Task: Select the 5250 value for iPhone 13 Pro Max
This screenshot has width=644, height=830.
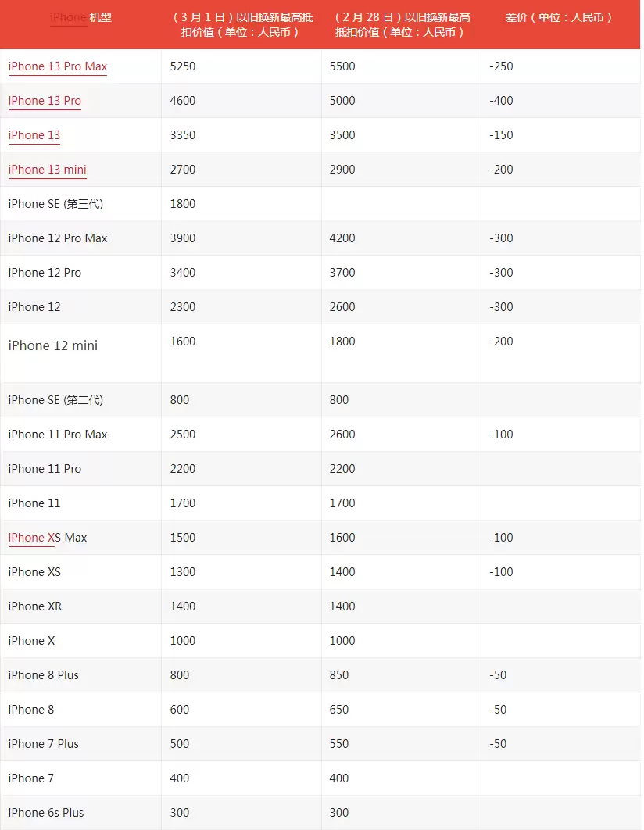Action: coord(183,66)
